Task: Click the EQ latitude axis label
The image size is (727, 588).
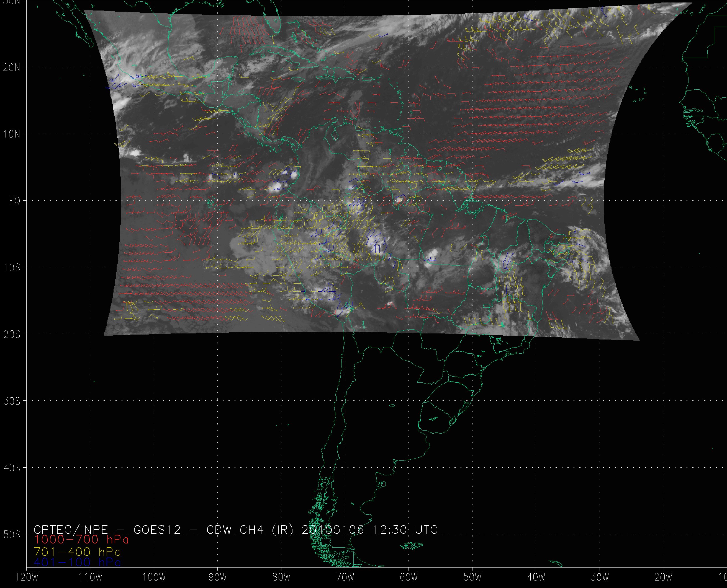Action: tap(15, 201)
